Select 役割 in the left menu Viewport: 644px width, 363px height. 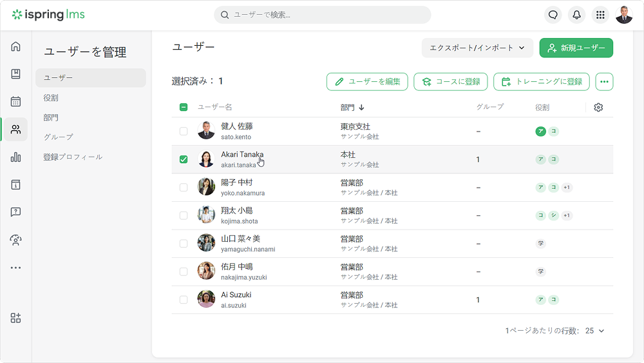51,98
